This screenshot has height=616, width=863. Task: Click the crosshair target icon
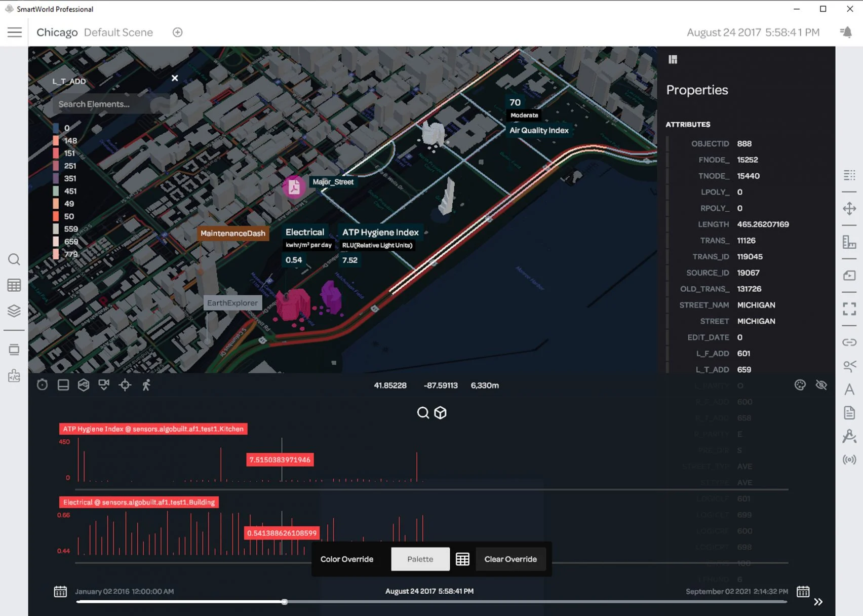[x=125, y=386]
